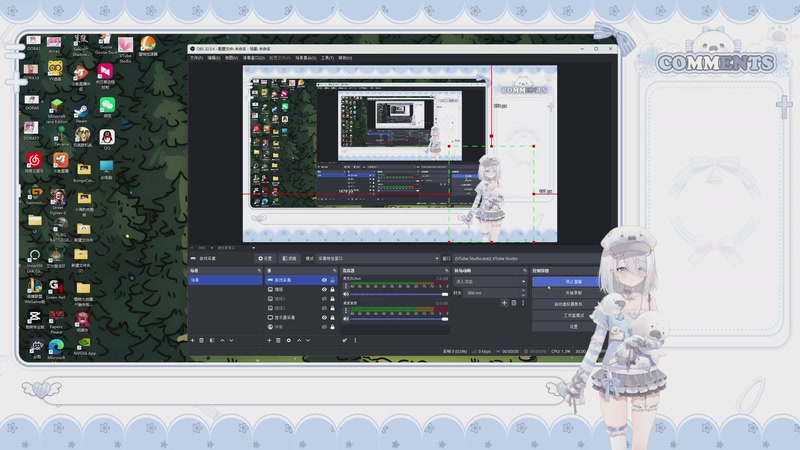Mute the first audio mixer channel
The height and width of the screenshot is (450, 800).
(346, 294)
